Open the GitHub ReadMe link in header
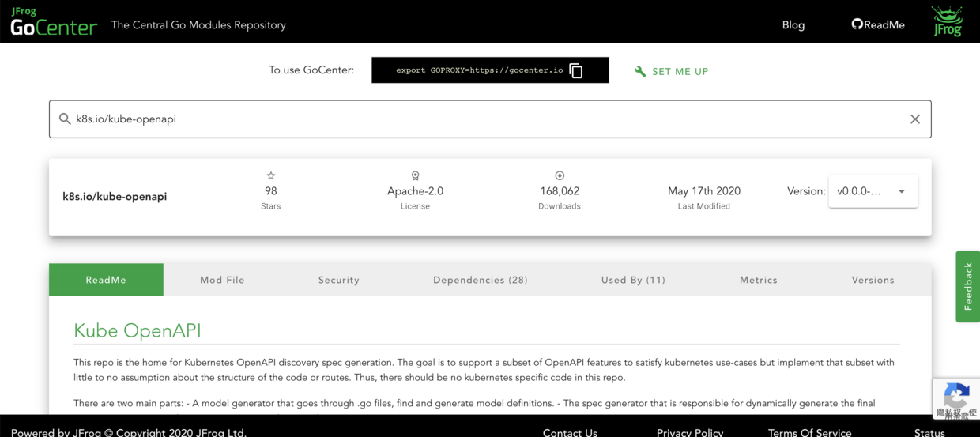The width and height of the screenshot is (980, 437). point(877,24)
